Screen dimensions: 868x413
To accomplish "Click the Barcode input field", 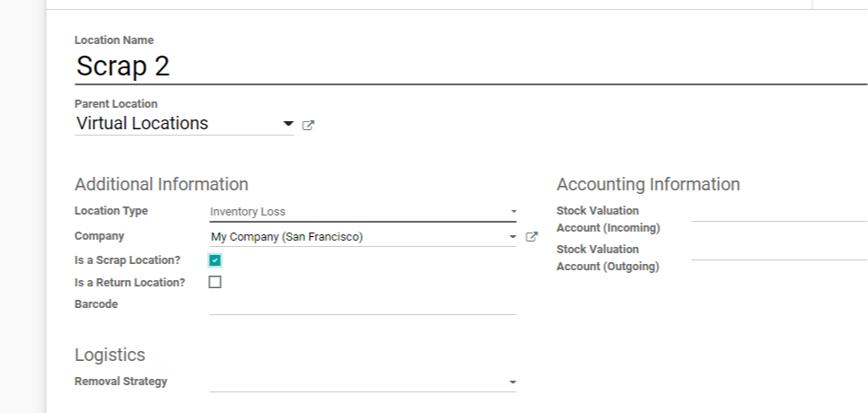I will (x=363, y=305).
